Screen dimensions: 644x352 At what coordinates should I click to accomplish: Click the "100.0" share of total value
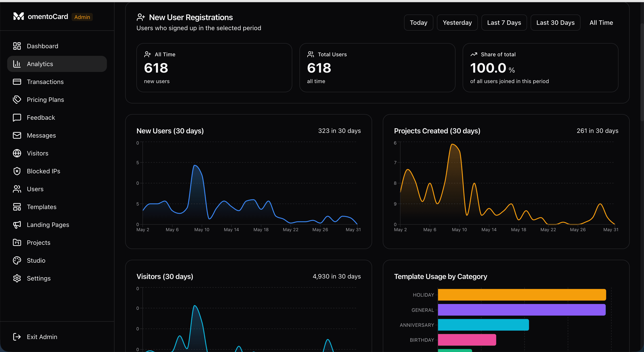(x=488, y=68)
